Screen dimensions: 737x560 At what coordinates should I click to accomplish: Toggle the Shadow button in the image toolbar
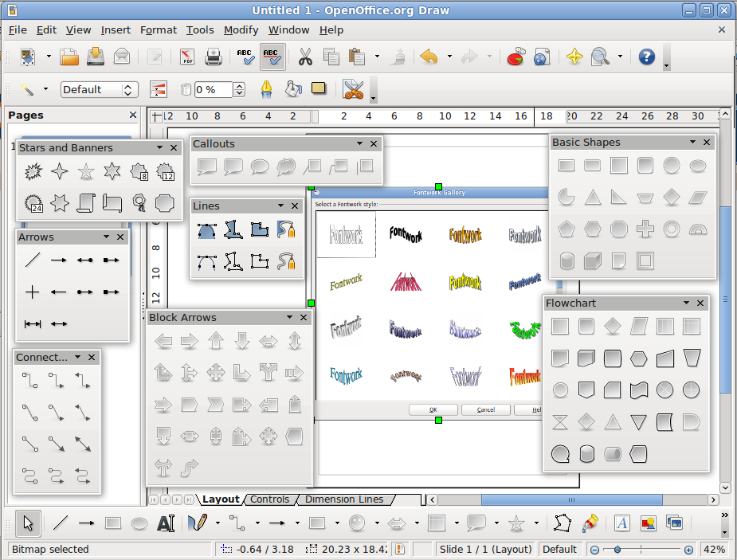(319, 89)
